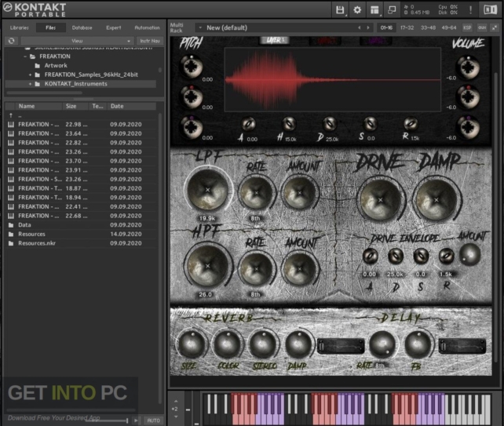
Task: Sort file list by Name column
Action: pos(38,106)
